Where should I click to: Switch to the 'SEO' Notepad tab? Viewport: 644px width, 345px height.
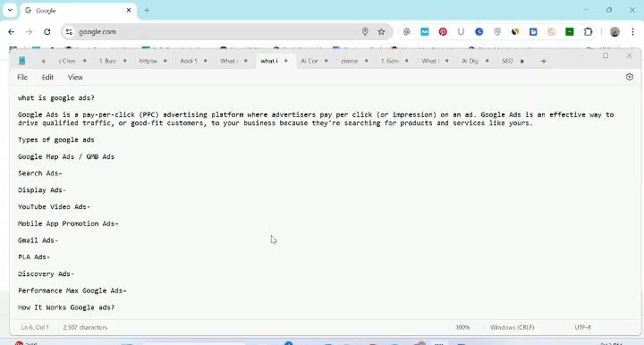click(x=507, y=61)
